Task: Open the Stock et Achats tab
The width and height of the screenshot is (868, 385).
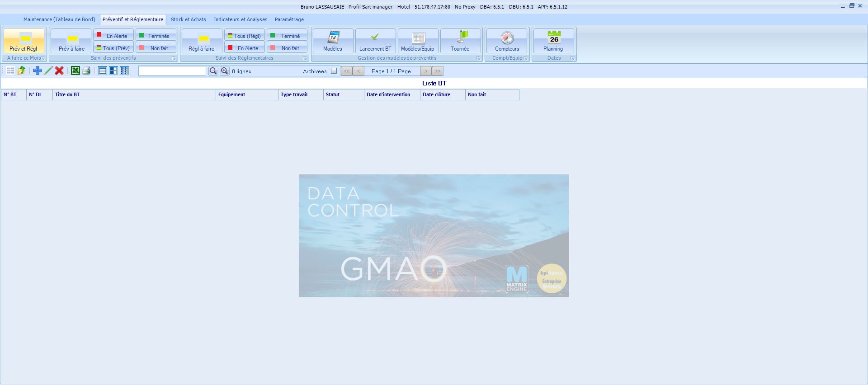Action: click(189, 19)
